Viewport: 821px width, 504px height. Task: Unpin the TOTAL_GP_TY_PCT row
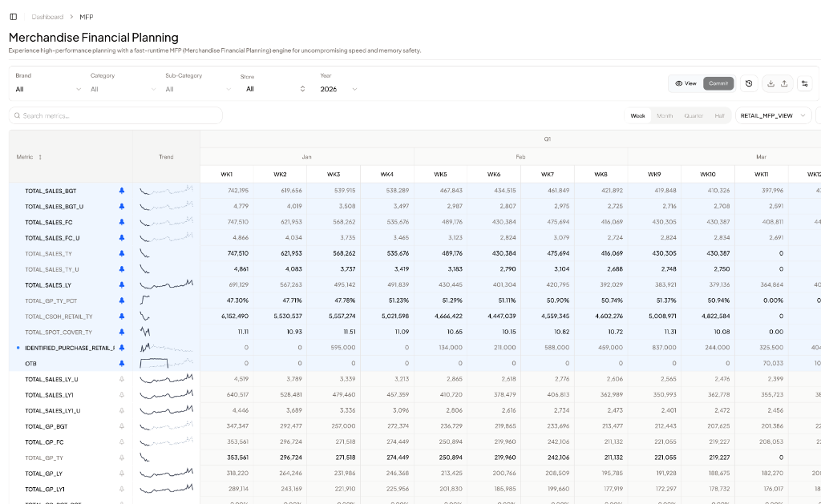click(122, 301)
